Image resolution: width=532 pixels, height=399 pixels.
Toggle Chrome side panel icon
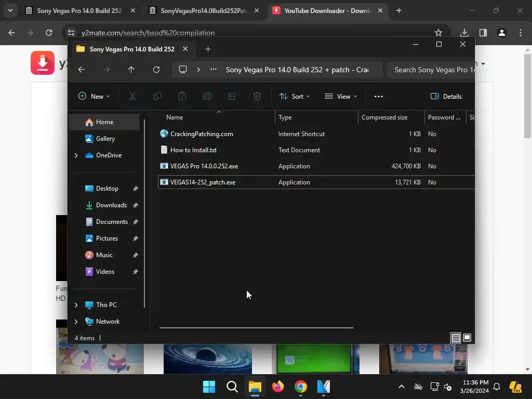pos(483,33)
